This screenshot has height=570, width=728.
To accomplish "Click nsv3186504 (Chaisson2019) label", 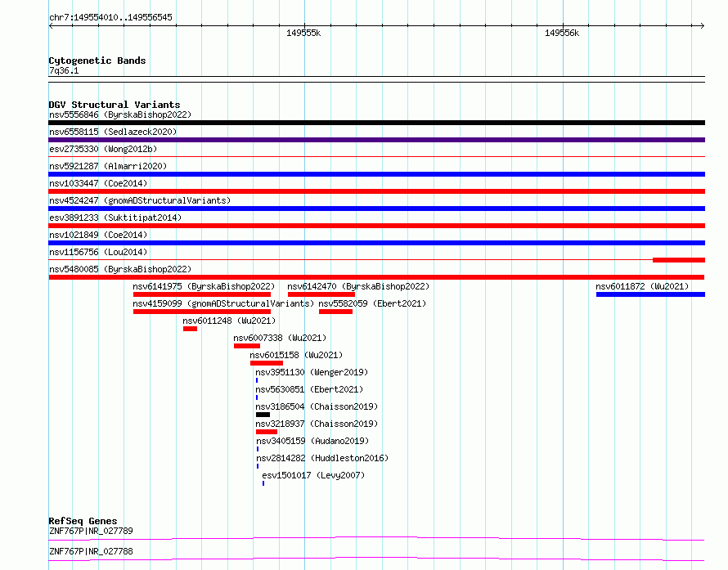I will pos(317,406).
